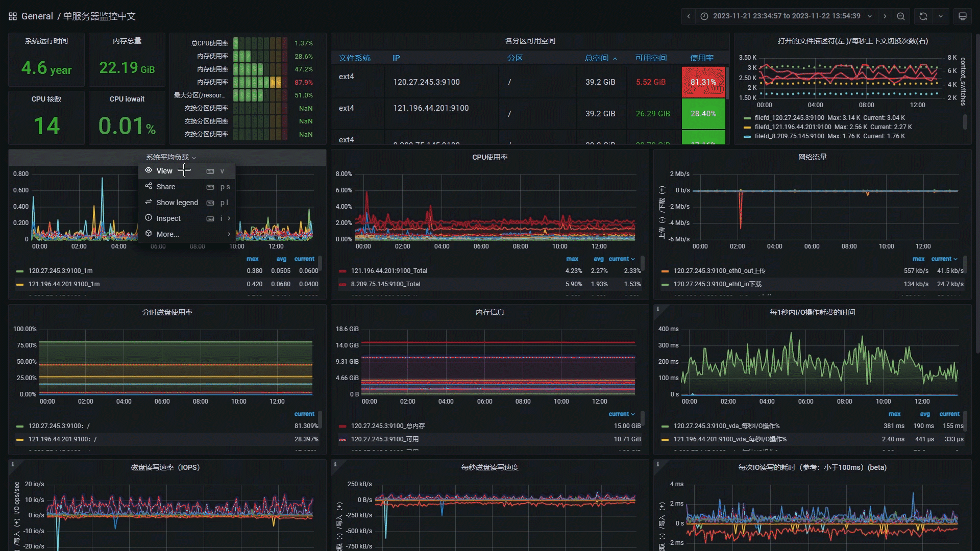
Task: Toggle eth0_out上传 series in network legend
Action: pos(719,271)
